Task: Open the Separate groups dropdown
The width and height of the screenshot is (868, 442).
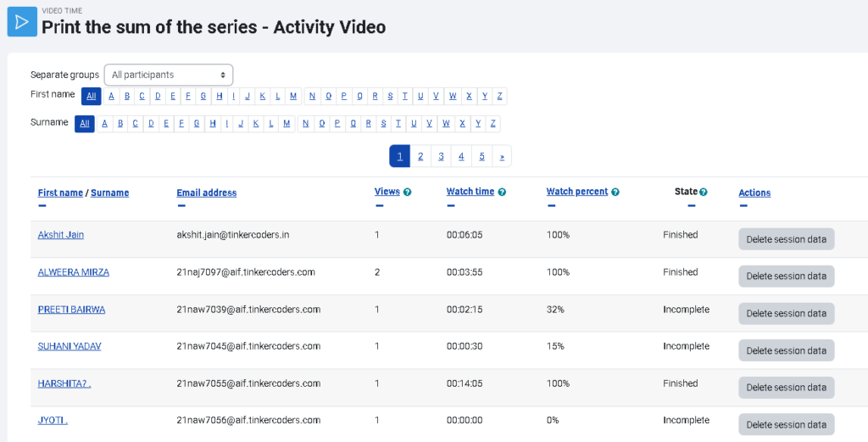Action: click(x=169, y=75)
